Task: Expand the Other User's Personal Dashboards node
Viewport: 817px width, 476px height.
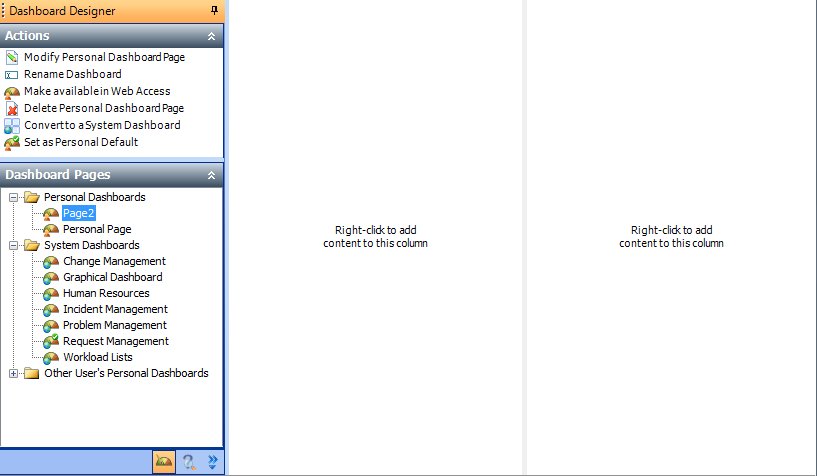Action: [x=14, y=373]
